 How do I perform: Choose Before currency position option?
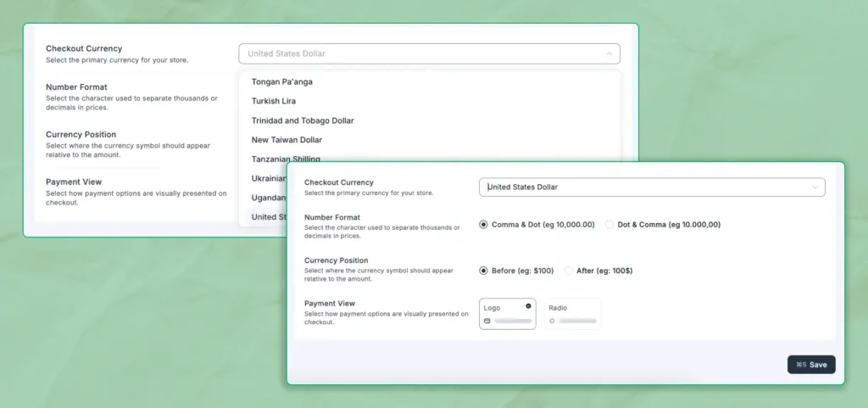[x=483, y=271]
